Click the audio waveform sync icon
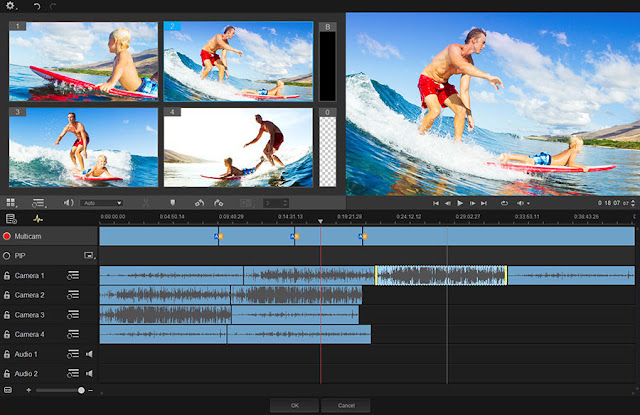640x415 pixels. point(38,218)
